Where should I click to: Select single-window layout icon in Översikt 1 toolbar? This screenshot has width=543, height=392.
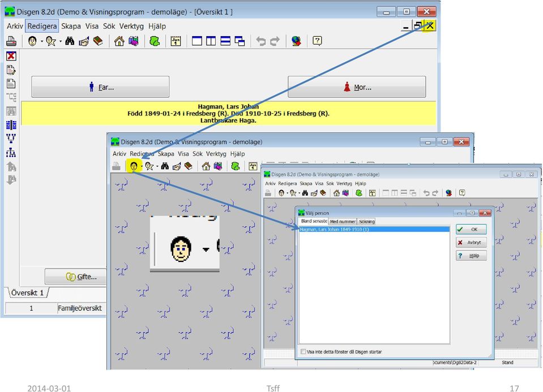pos(196,41)
